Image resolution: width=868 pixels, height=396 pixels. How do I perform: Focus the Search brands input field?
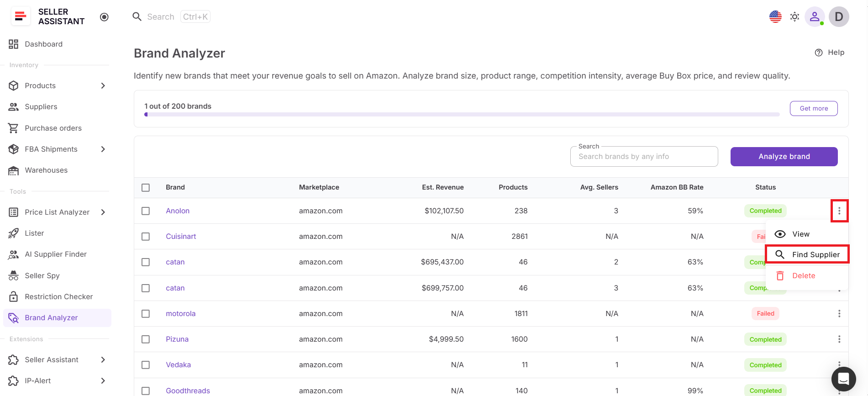coord(644,157)
